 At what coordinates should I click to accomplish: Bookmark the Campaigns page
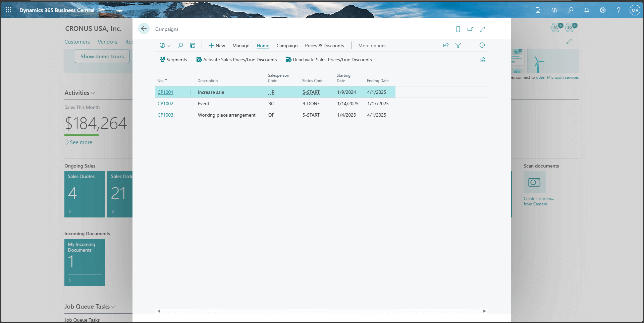(458, 29)
